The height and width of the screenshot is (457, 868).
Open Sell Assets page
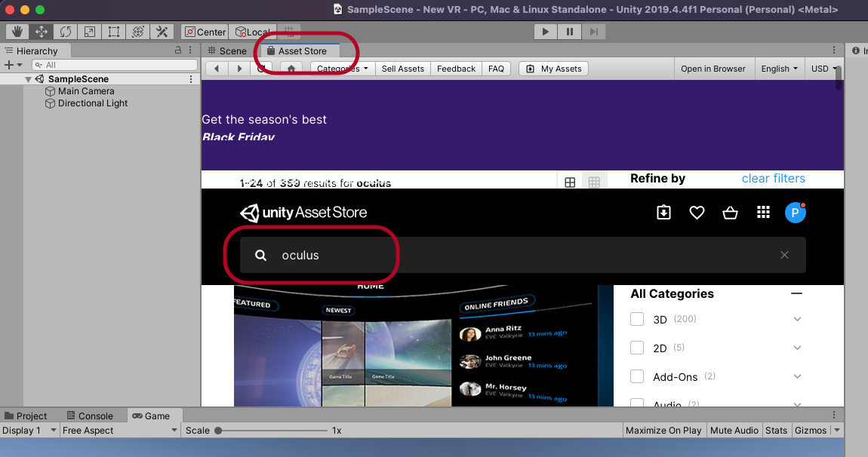point(402,69)
